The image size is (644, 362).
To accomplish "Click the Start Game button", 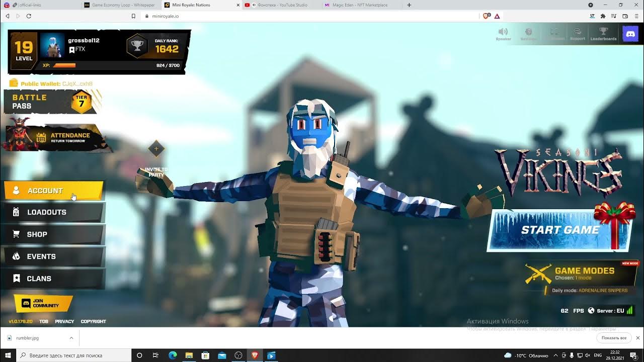I will coord(559,230).
